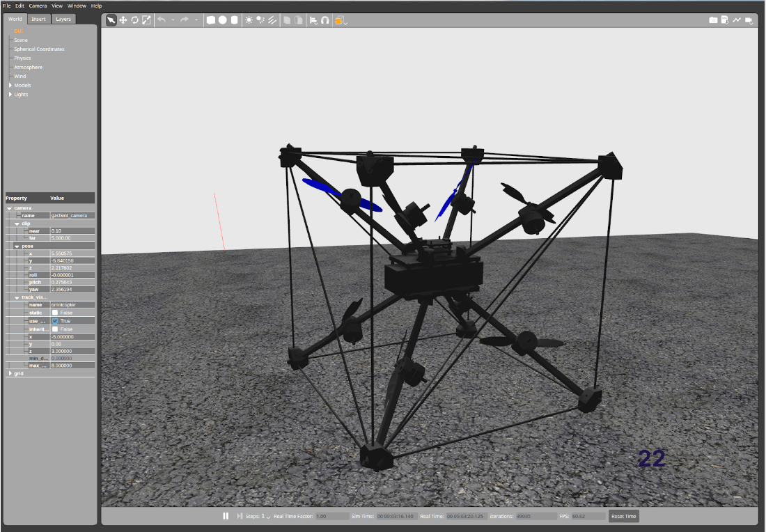Pause the simulation
Screen dimensions: 766x532
tap(226, 516)
